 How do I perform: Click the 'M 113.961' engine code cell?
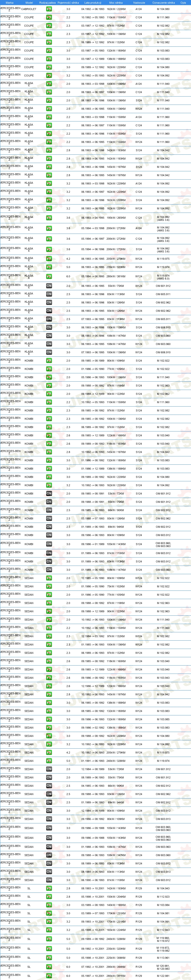(163, 958)
